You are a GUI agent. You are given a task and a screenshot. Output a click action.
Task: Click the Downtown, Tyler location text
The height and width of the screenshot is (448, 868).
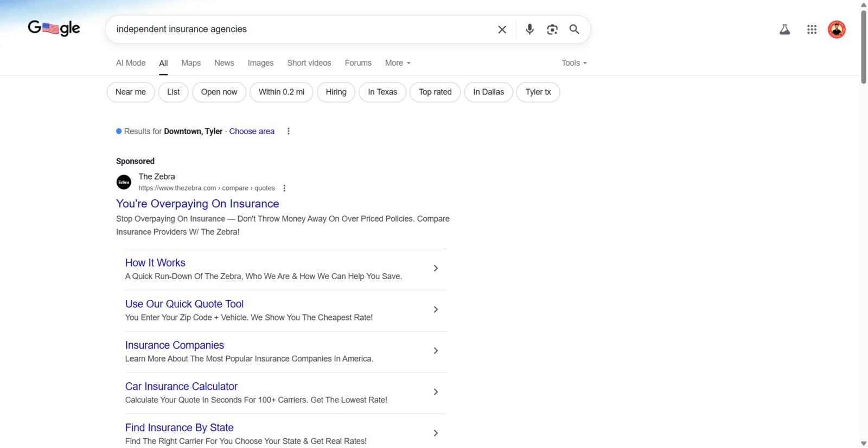click(193, 131)
